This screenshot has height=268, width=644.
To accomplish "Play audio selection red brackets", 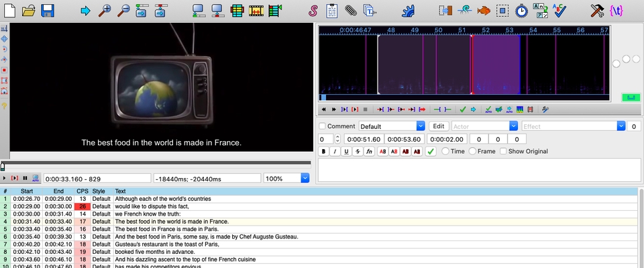I will click(355, 109).
